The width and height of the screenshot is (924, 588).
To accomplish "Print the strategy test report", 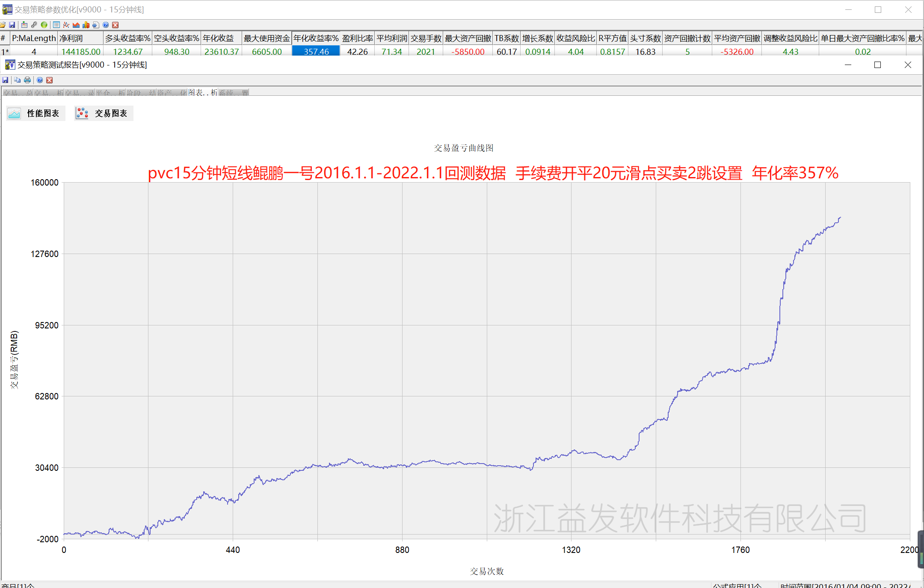I will (x=27, y=80).
